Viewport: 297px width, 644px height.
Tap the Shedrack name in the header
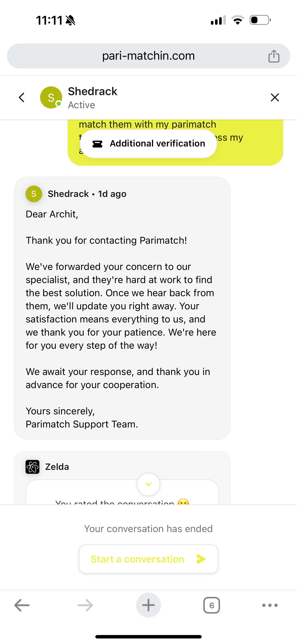tap(93, 91)
